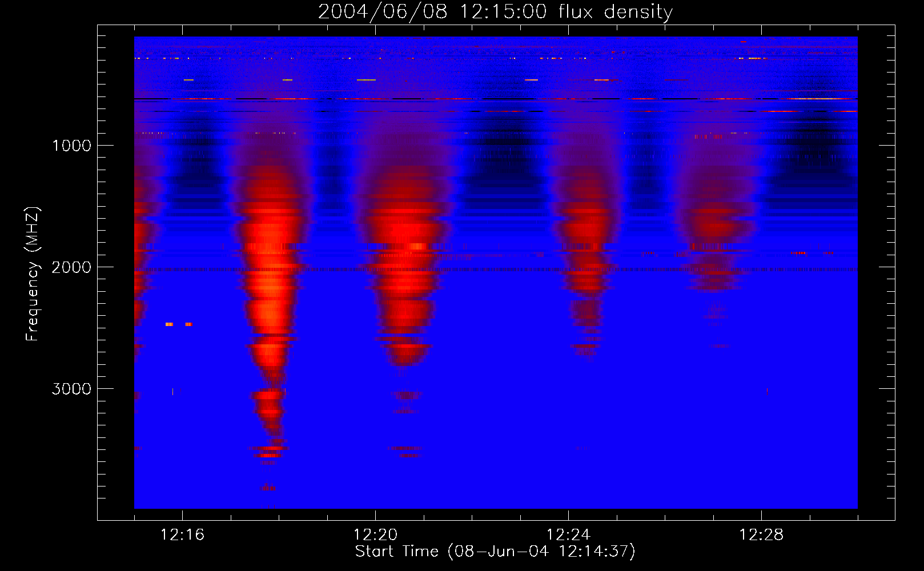Click the 12:28 time tick label
The width and height of the screenshot is (924, 571).
[x=761, y=535]
